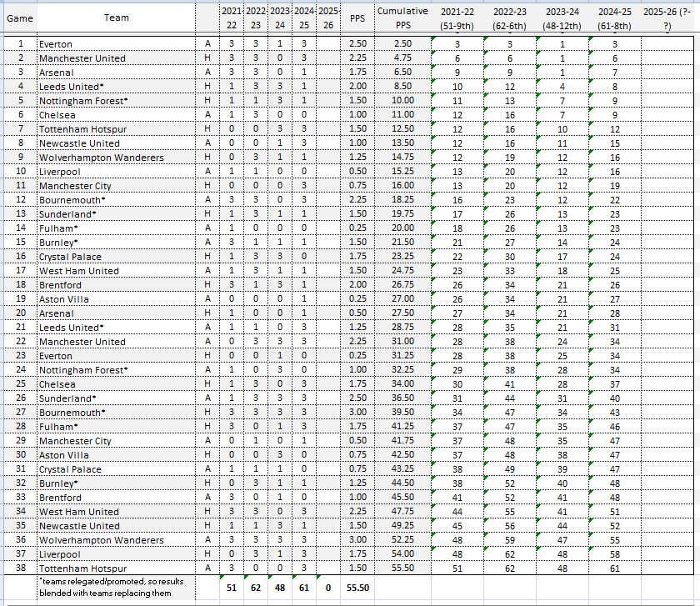This screenshot has height=606, width=700.
Task: Click cumulative PPS value 52.25
Action: point(402,539)
